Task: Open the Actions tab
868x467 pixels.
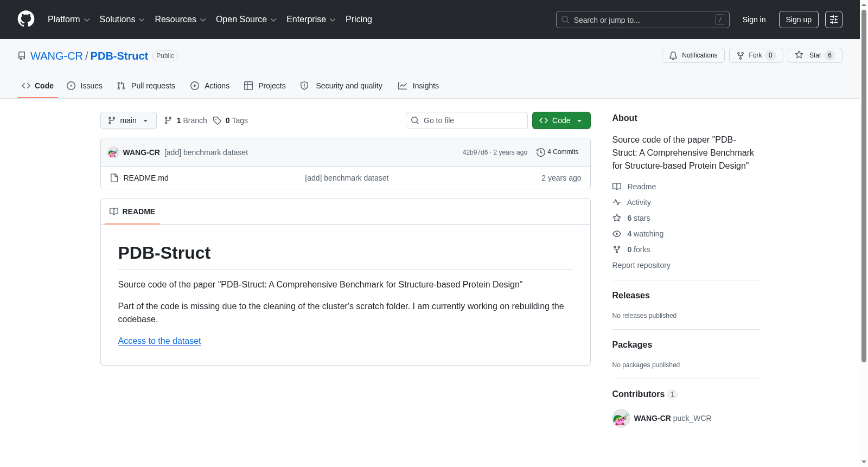Action: (210, 86)
